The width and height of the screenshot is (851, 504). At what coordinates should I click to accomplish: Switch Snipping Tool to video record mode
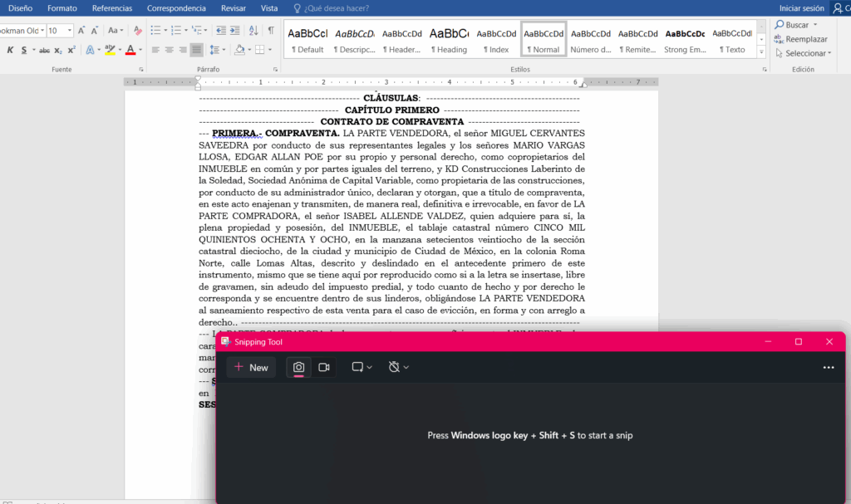click(x=324, y=367)
